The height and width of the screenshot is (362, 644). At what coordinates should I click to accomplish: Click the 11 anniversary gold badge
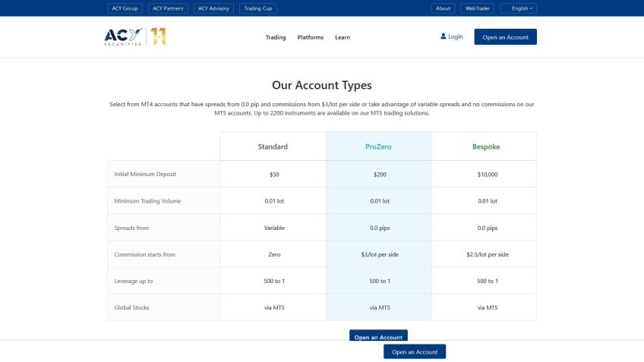(158, 36)
